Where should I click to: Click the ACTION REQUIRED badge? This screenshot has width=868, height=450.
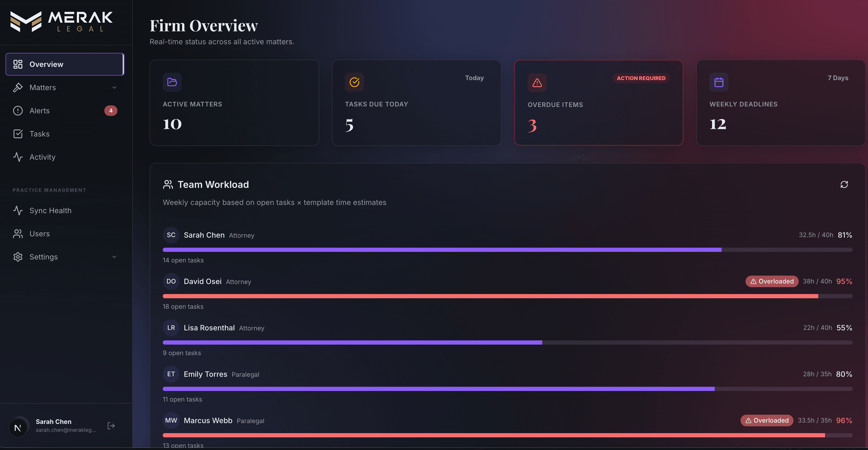tap(641, 78)
